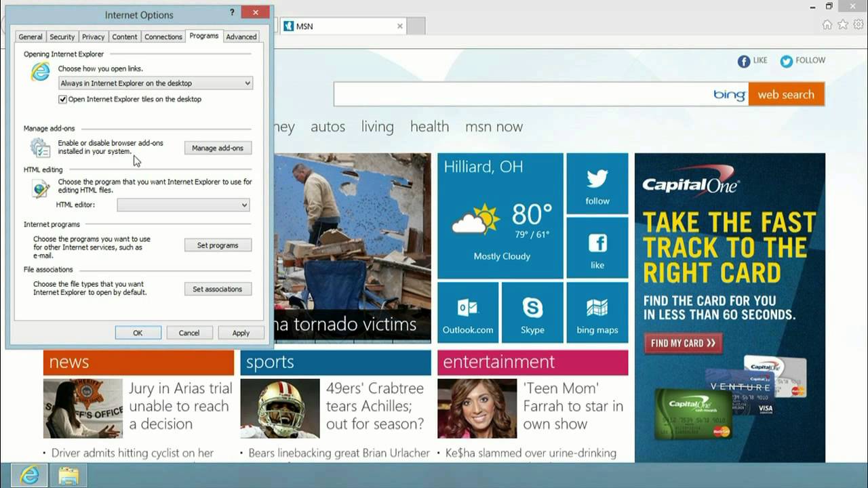Click the Internet Explorer taskbar icon

click(29, 476)
